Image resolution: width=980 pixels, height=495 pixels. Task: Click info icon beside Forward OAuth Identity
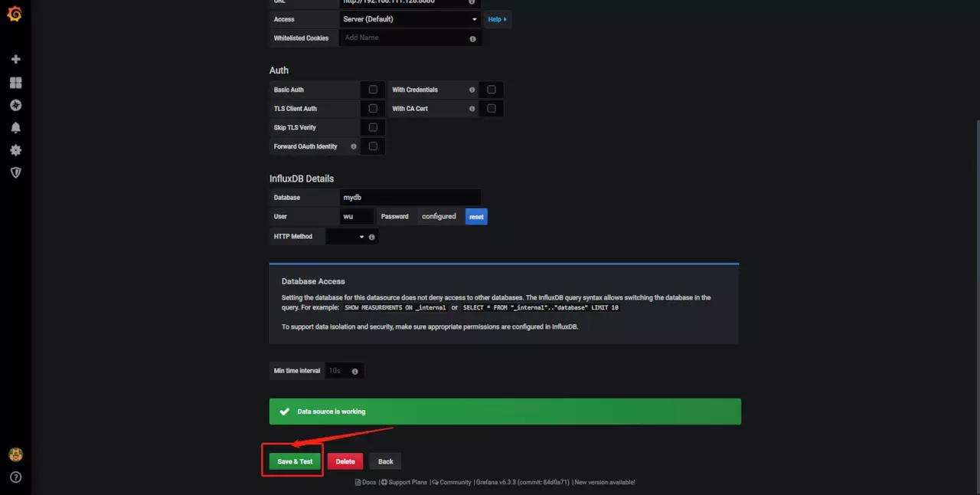(x=354, y=146)
